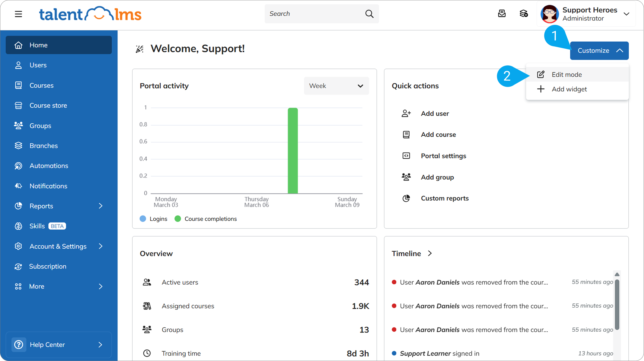Click the hamburger menu icon

18,14
